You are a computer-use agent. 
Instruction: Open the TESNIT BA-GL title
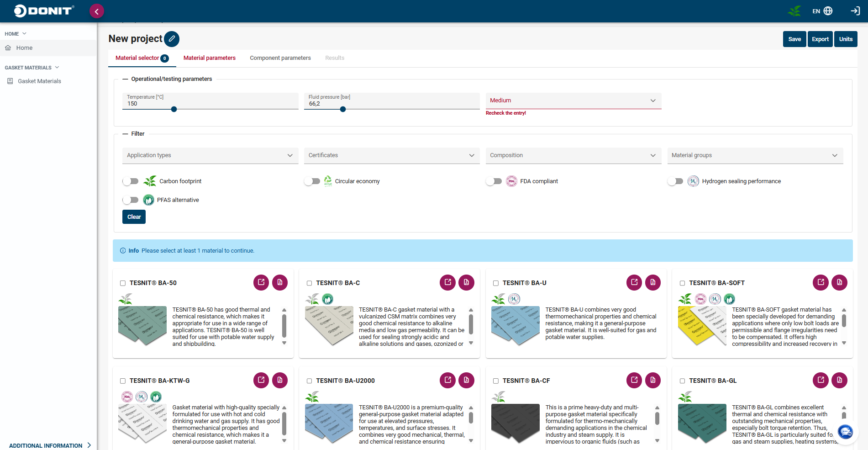(x=713, y=381)
